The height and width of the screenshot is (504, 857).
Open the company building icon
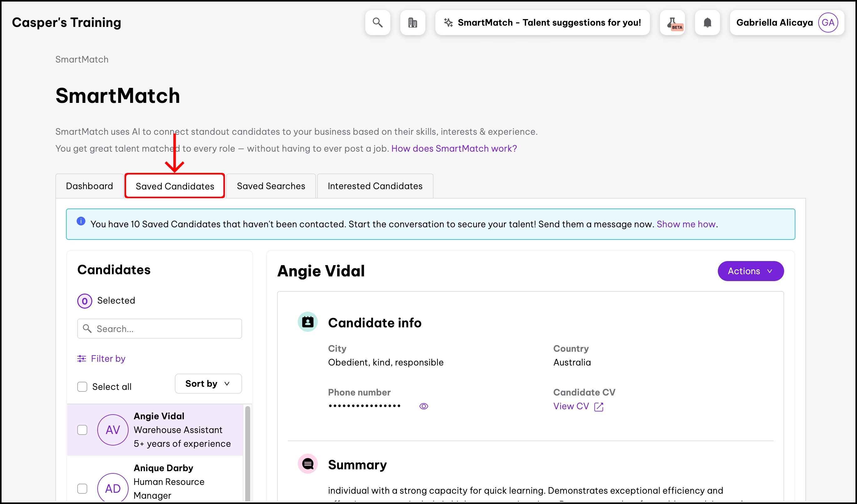coord(413,23)
